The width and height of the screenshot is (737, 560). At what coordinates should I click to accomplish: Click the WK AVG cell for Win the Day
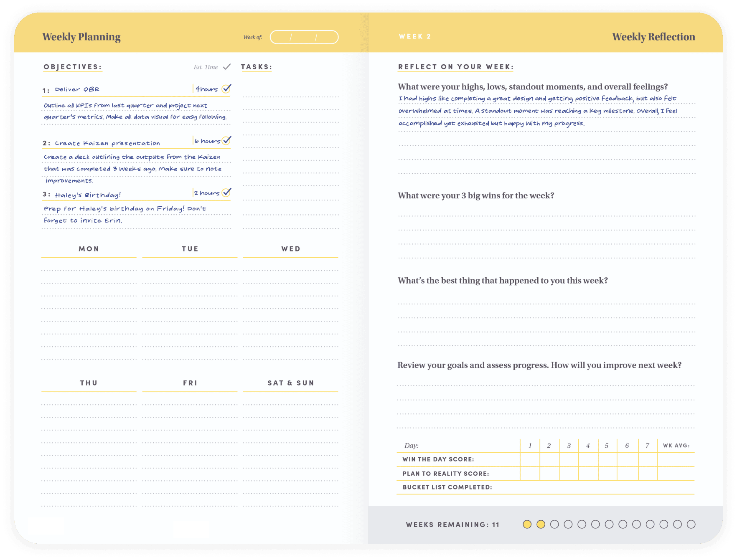[x=676, y=459]
